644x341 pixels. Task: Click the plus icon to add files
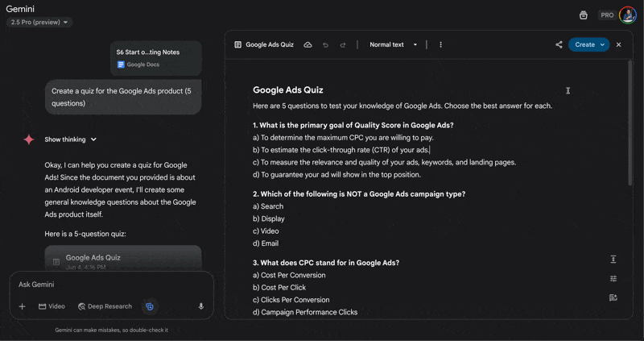tap(23, 306)
